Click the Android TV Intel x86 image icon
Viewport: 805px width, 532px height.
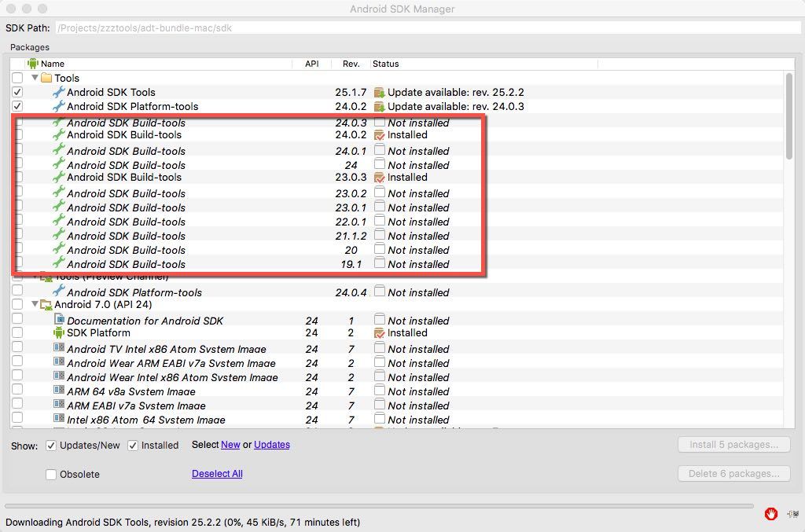(59, 348)
